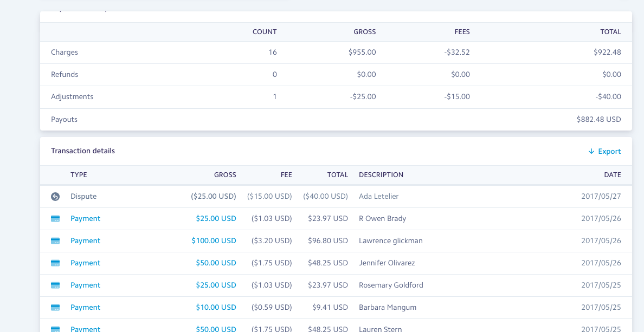Click the down-arrow icon next to Export

pyautogui.click(x=591, y=152)
